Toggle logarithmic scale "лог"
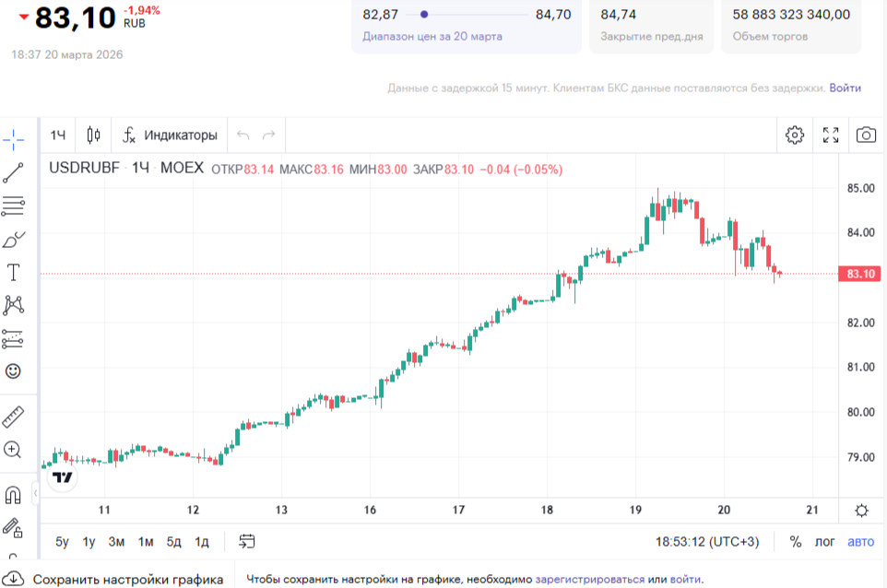This screenshot has height=588, width=887. click(824, 542)
